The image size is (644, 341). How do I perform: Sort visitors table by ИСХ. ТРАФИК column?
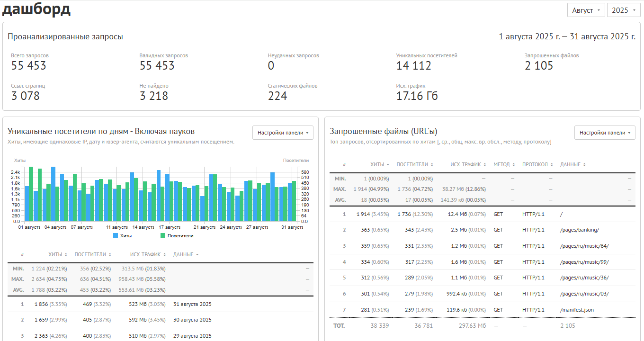[148, 254]
